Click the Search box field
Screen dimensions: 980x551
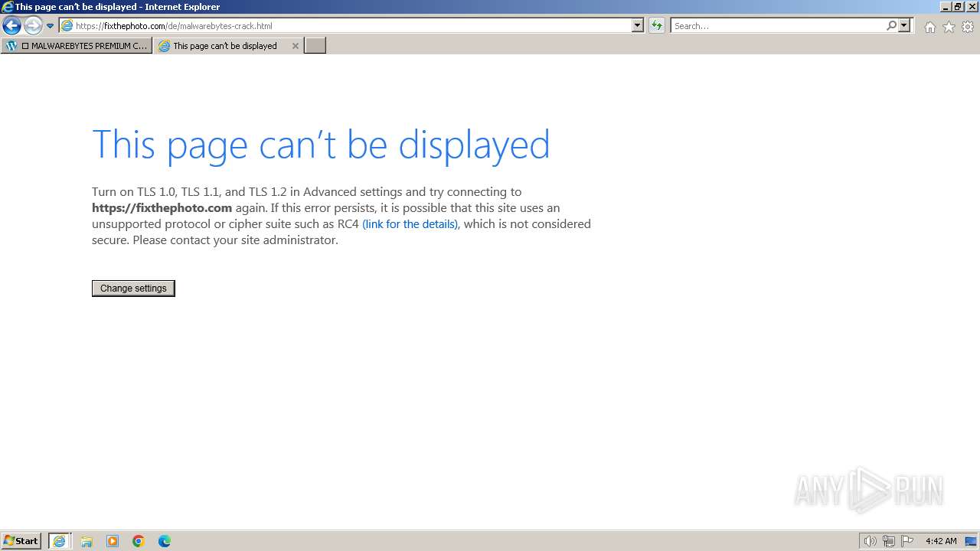coord(778,26)
